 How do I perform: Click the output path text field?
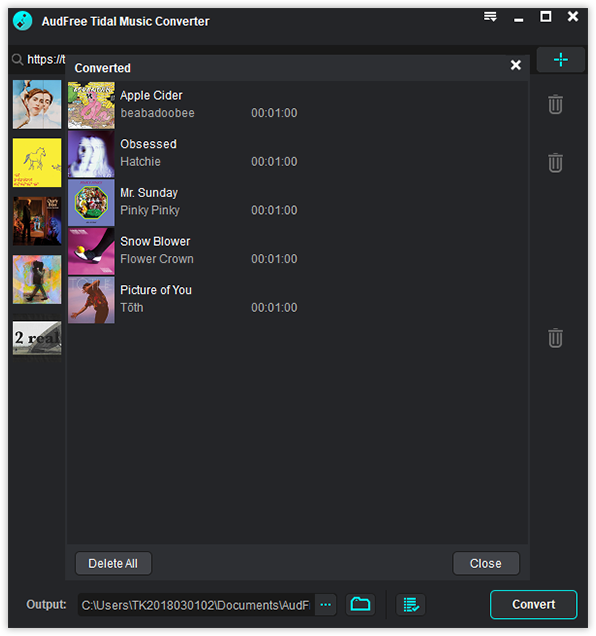(x=196, y=605)
